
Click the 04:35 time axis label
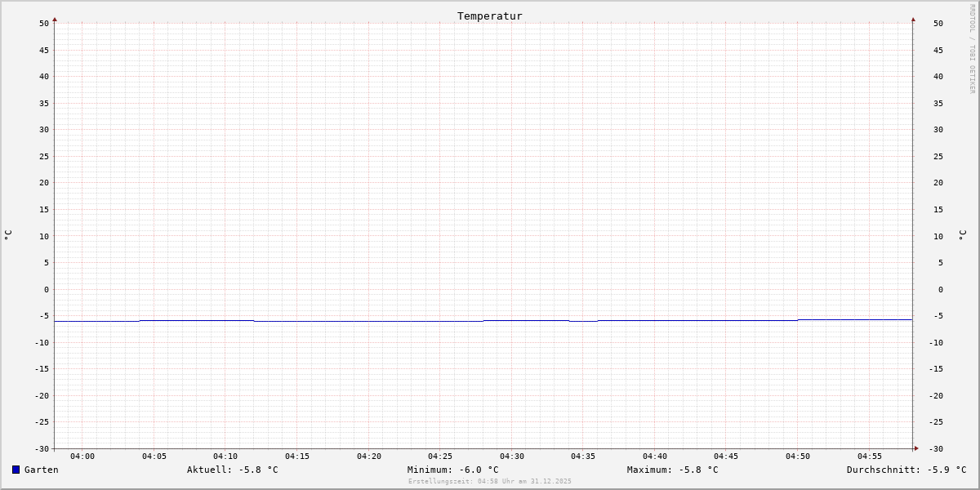pyautogui.click(x=583, y=457)
